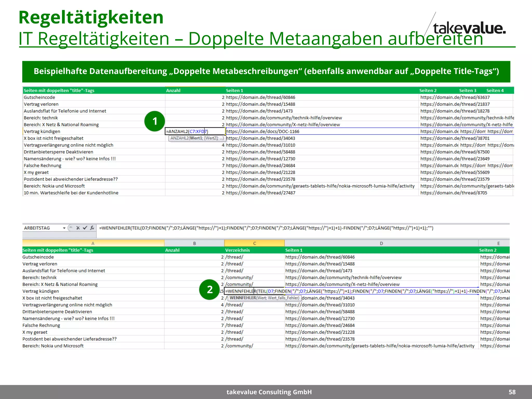532x399 pixels.
Task: Click URL https://domain.de/thread/27487
Action: click(x=261, y=193)
